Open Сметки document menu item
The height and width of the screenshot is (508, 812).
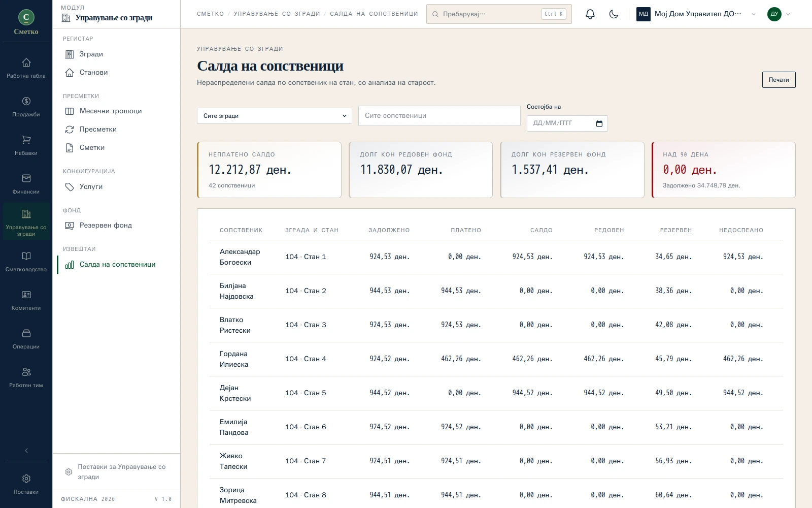point(116,148)
